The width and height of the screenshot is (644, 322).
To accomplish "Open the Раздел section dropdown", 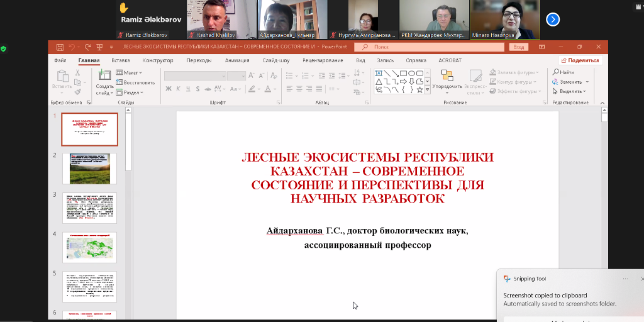I will pos(130,92).
